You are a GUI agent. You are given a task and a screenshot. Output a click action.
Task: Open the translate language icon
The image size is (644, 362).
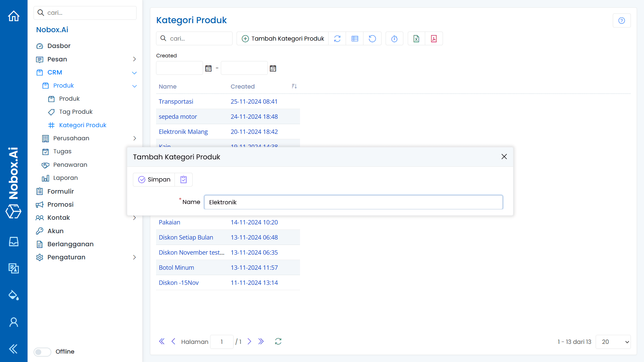click(13, 268)
